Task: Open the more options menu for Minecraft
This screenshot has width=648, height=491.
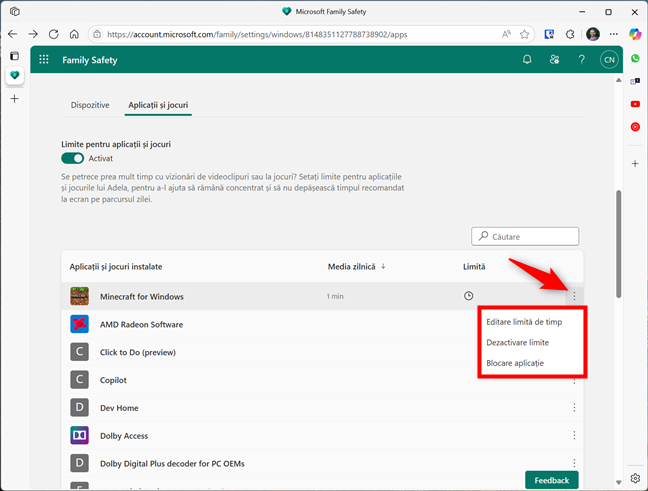Action: (574, 296)
